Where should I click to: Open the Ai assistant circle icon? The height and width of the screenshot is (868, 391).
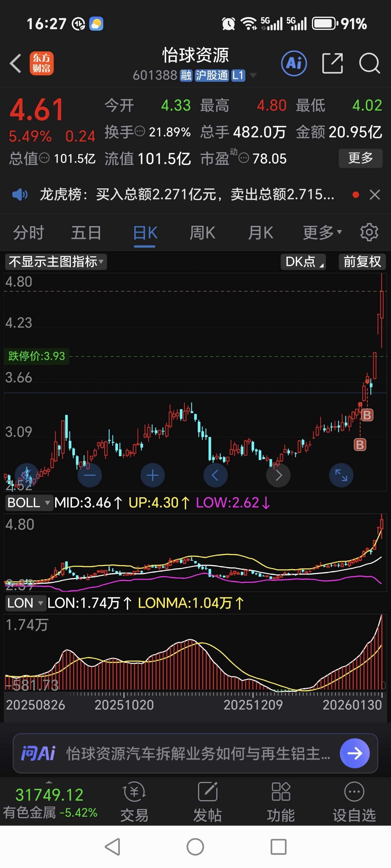click(x=294, y=63)
